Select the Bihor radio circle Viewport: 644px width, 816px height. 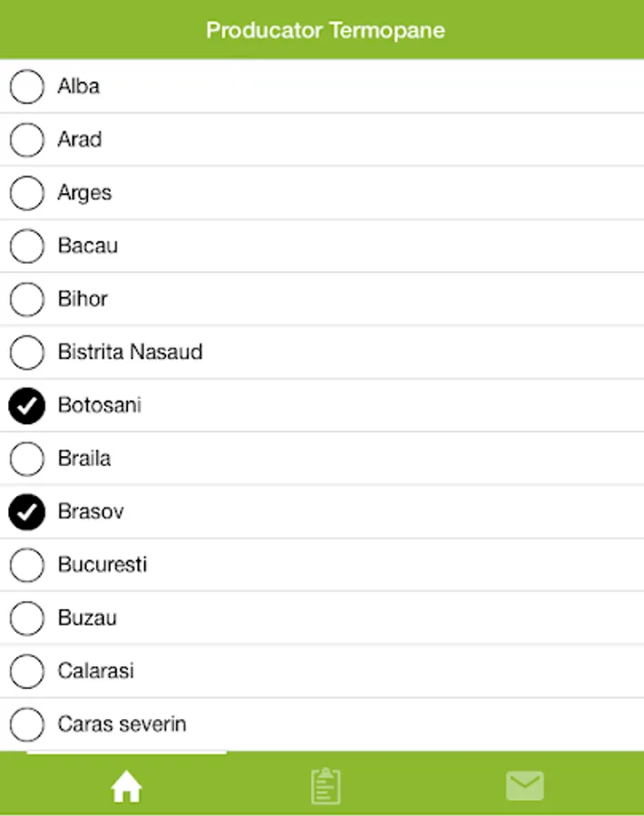coord(27,299)
